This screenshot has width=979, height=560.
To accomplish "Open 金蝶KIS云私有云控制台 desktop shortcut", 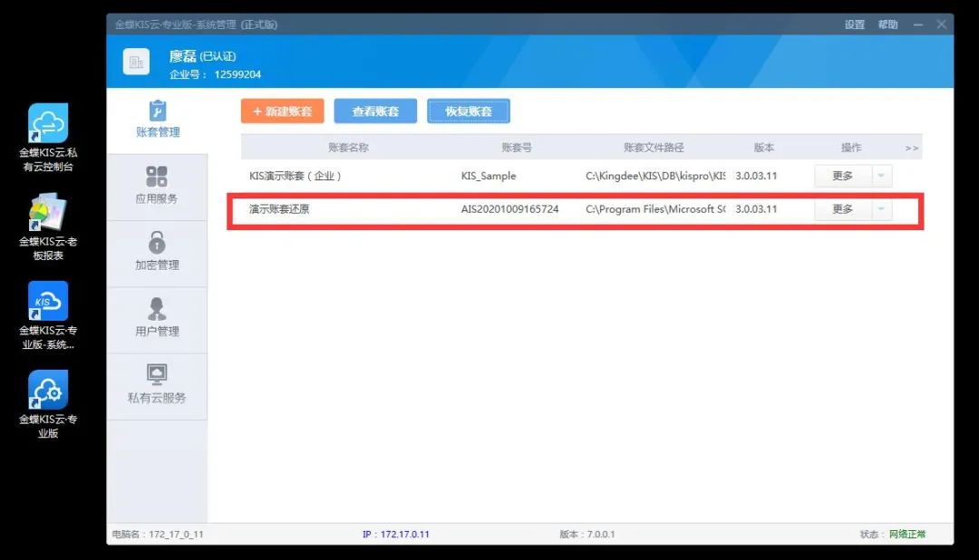I will [48, 138].
